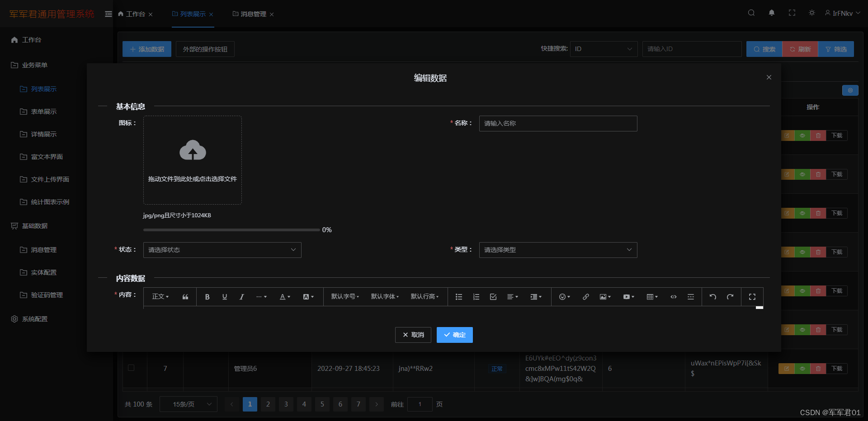Click the edit icon in the 管理员6 row
The height and width of the screenshot is (421, 868).
(x=787, y=369)
